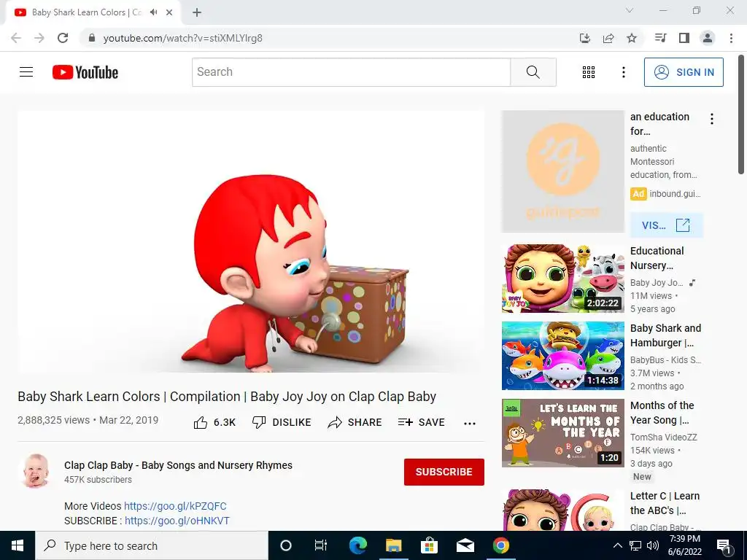The height and width of the screenshot is (560, 747).
Task: Open Clap Clap Baby channel avatar
Action: coord(36,471)
